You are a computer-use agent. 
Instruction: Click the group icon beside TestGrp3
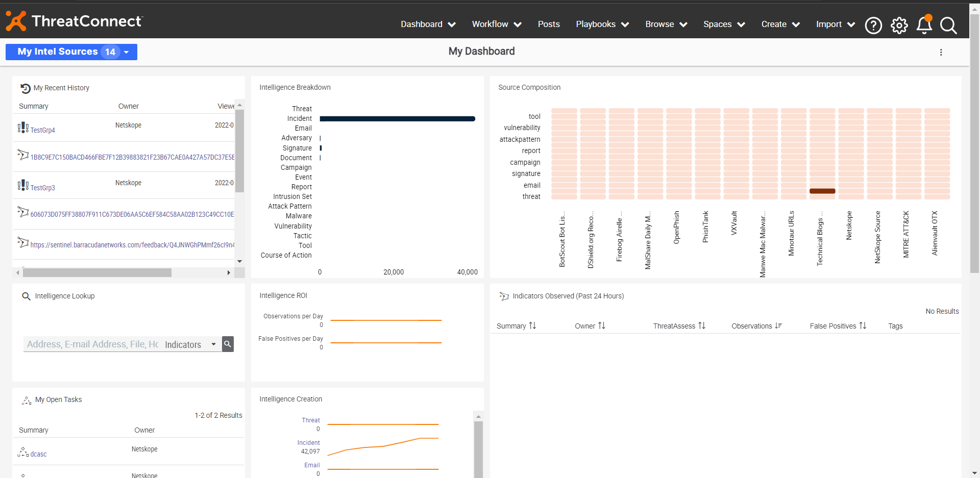[x=23, y=185]
